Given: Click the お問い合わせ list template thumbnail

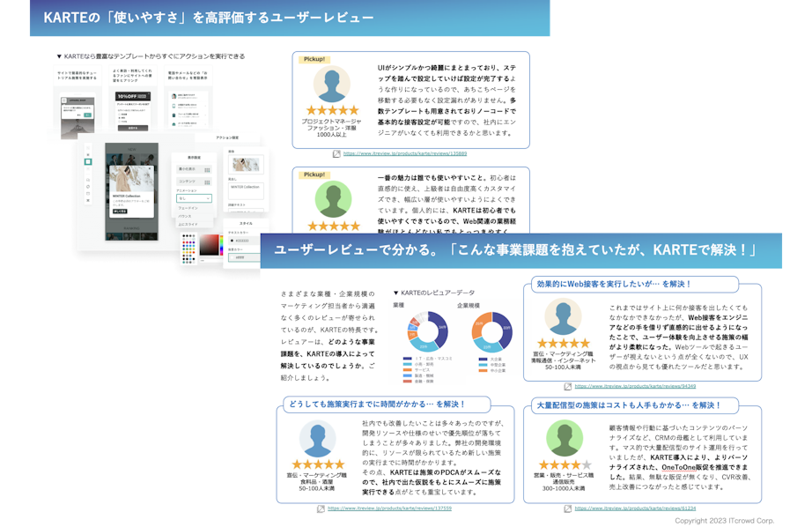Looking at the screenshot, I should point(188,110).
